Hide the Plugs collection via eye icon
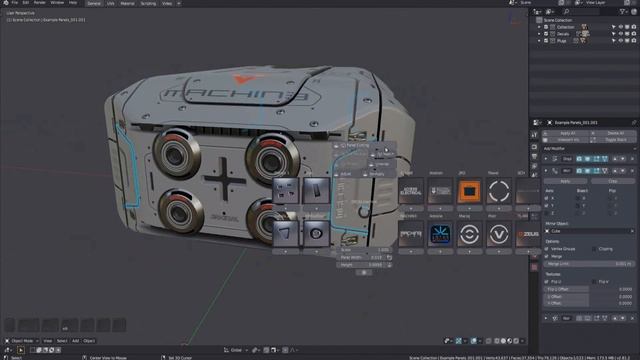Screen dimensions: 640x360 pyautogui.click(x=620, y=41)
